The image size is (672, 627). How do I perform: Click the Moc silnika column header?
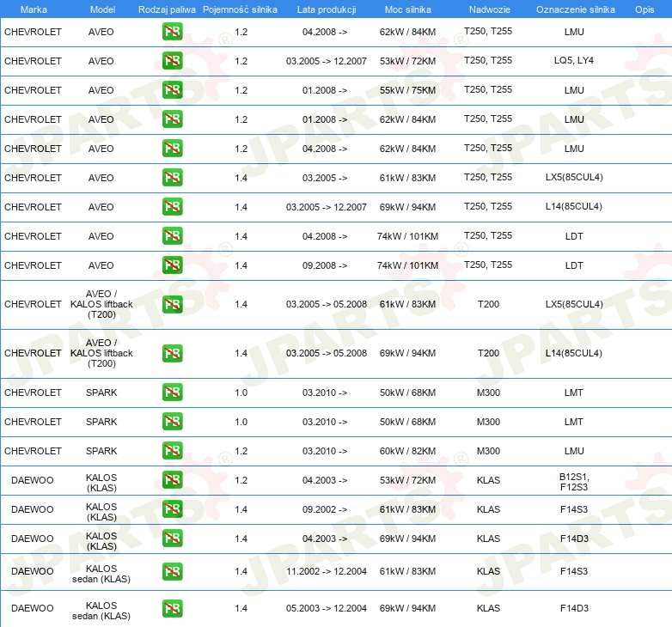point(408,9)
